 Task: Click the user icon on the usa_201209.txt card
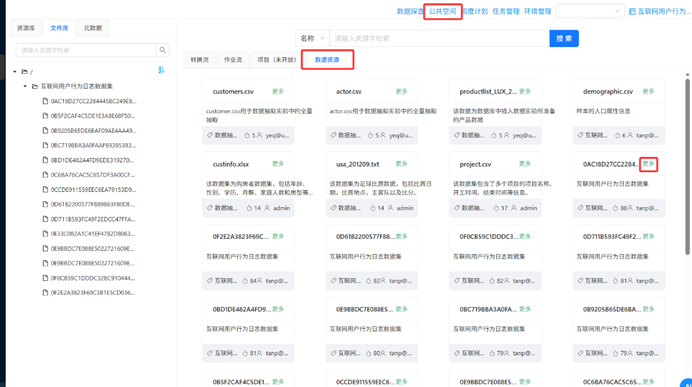point(390,208)
